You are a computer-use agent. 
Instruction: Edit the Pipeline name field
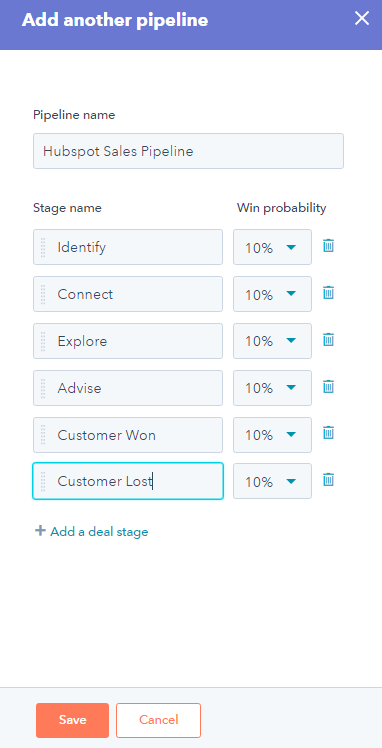pos(188,151)
